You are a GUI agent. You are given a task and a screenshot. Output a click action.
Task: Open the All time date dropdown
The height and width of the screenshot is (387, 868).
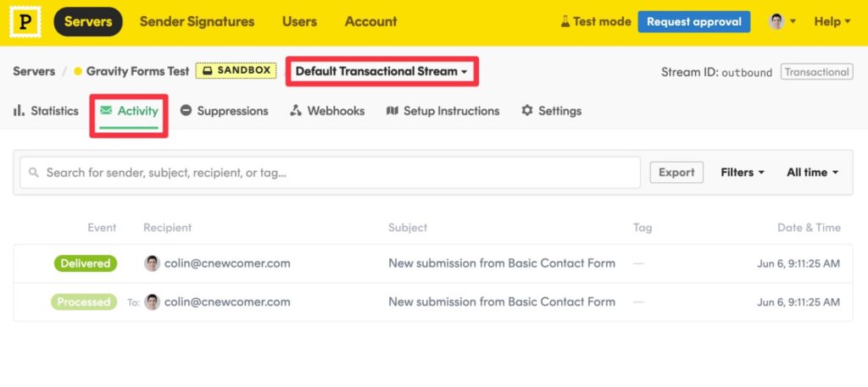pyautogui.click(x=813, y=173)
